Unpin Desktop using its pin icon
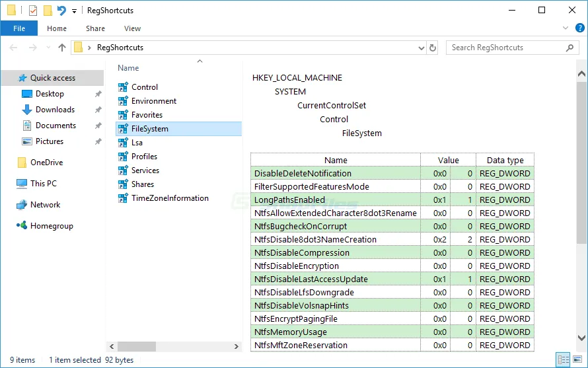The height and width of the screenshot is (368, 588). (x=98, y=94)
